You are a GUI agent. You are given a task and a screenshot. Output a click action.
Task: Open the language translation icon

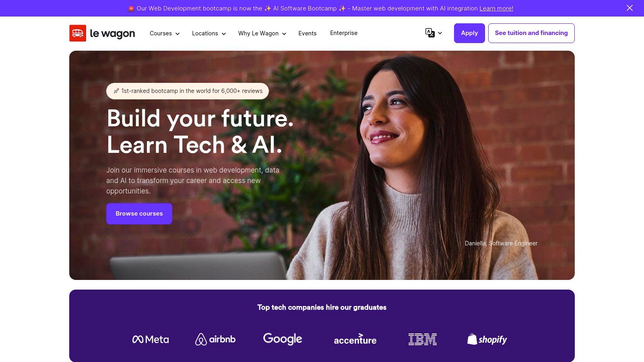coord(430,33)
